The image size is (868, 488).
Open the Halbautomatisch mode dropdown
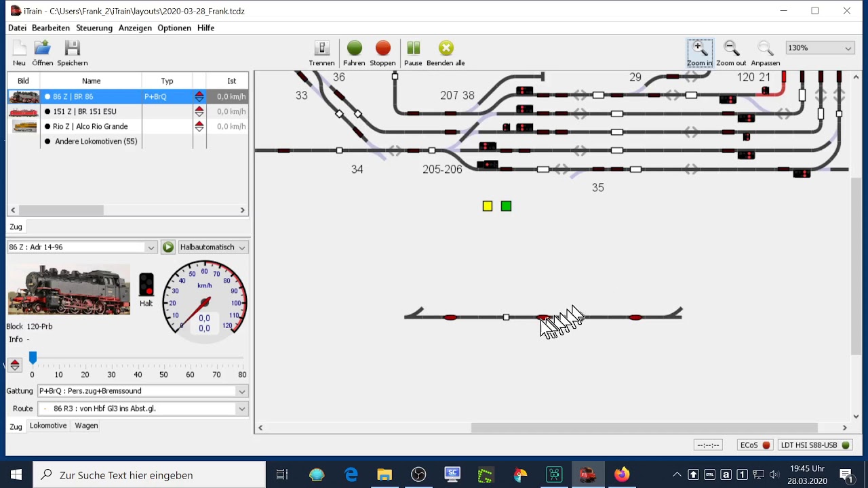[212, 247]
